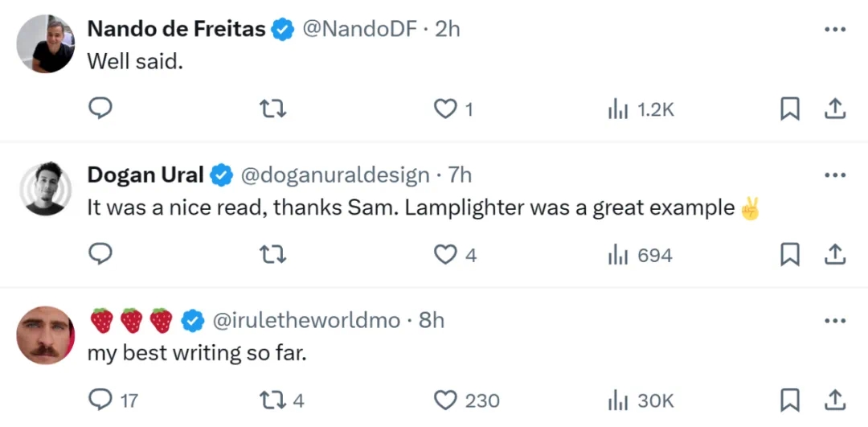Bookmark Nando de Freitas's tweet
The height and width of the screenshot is (427, 868).
(x=790, y=109)
